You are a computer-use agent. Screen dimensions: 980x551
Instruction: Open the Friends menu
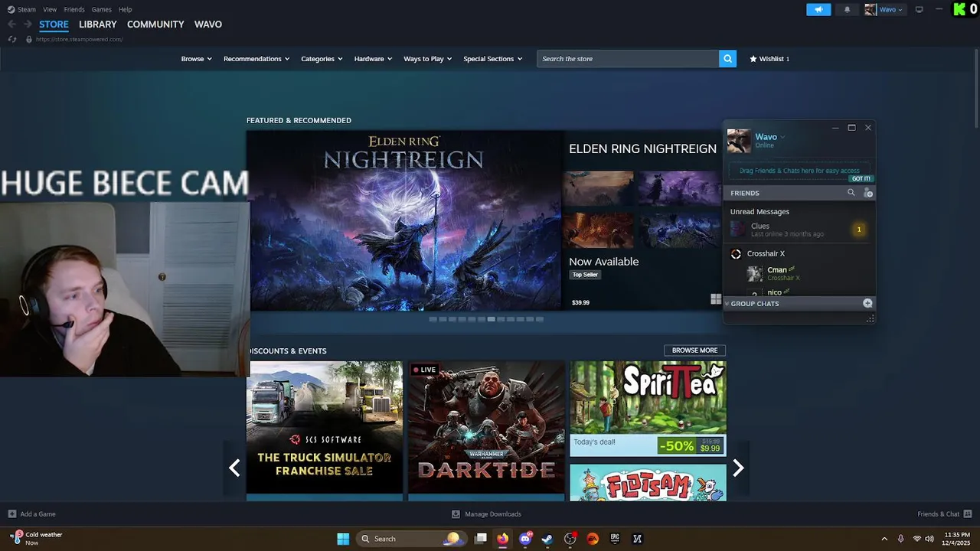pos(74,9)
